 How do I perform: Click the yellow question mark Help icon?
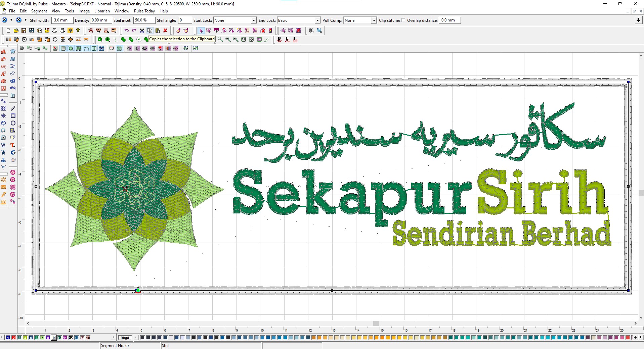pos(78,31)
